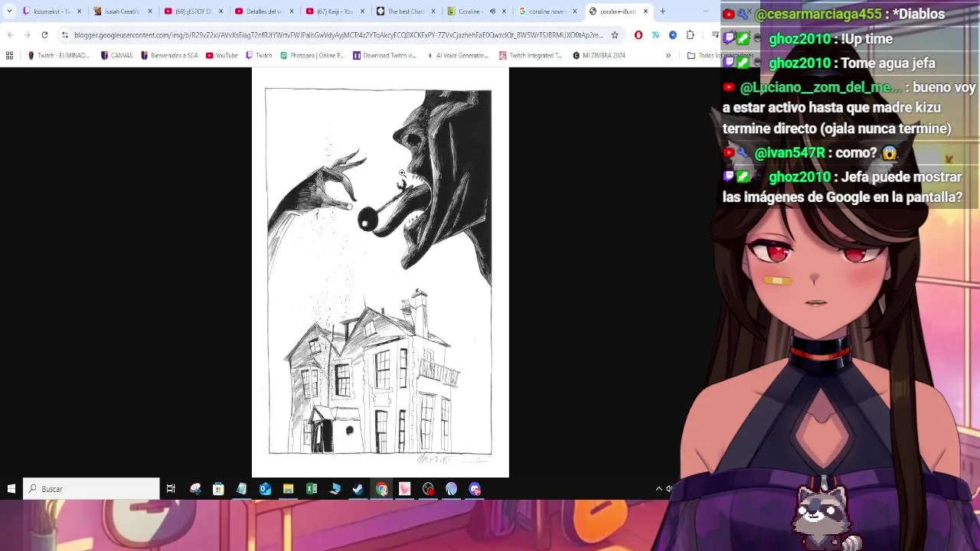Open the Twitch - ELIMINAD... bookmark
Screen dimensions: 980x551
click(x=58, y=55)
